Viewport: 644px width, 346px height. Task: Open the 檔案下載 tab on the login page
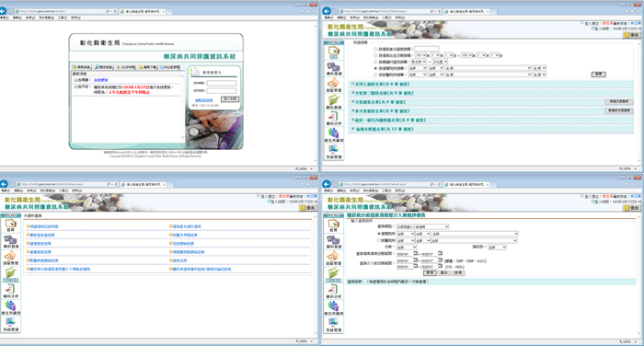coord(148,67)
